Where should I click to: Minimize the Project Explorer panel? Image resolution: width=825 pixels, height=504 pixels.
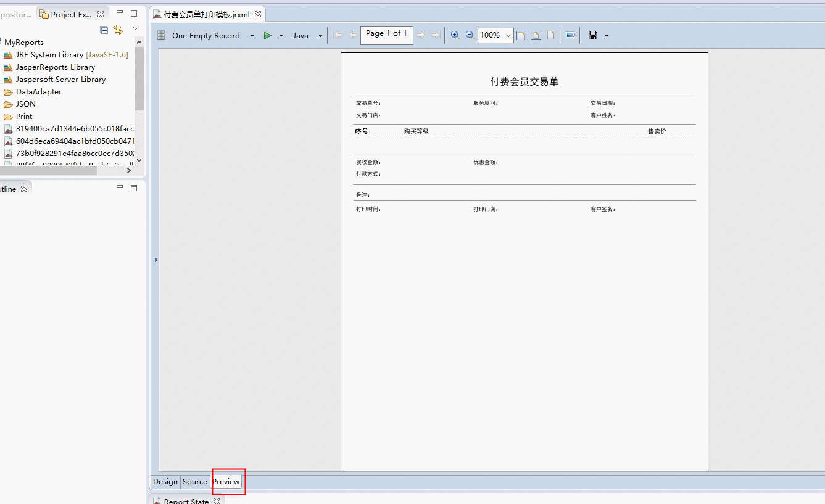pos(120,13)
